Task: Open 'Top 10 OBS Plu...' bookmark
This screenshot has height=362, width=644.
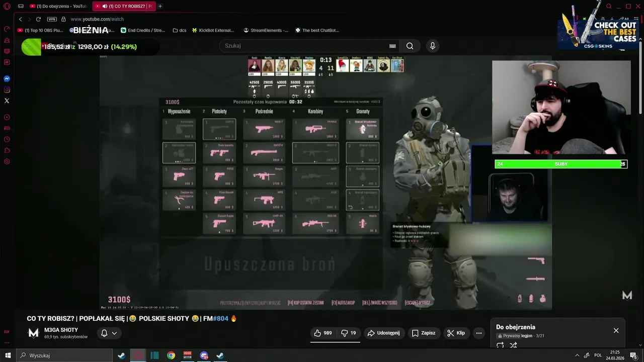Action: [x=40, y=30]
